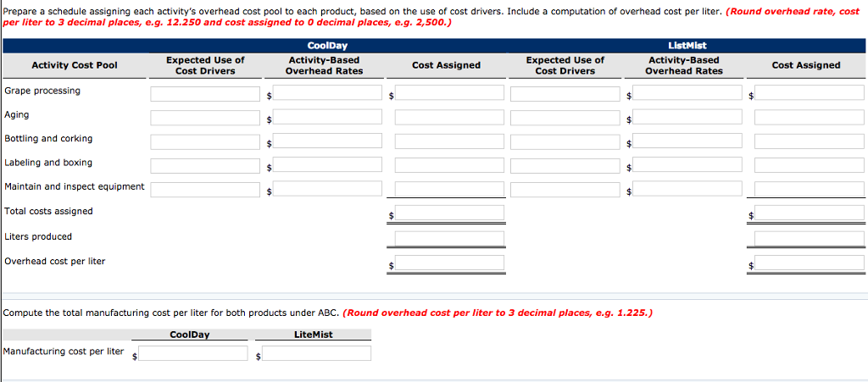Click CoolDay Aging Overhead Rates input

327,117
